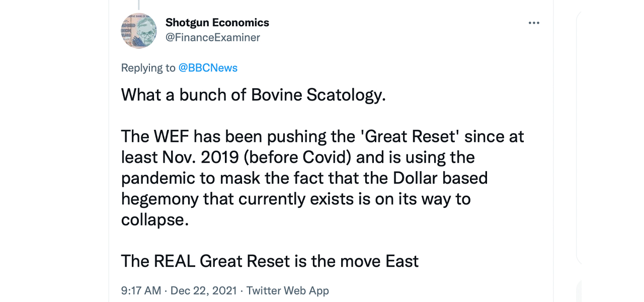Image resolution: width=644 pixels, height=302 pixels.
Task: Click the "What a bunch of Bovine Scatology" line
Action: (253, 95)
